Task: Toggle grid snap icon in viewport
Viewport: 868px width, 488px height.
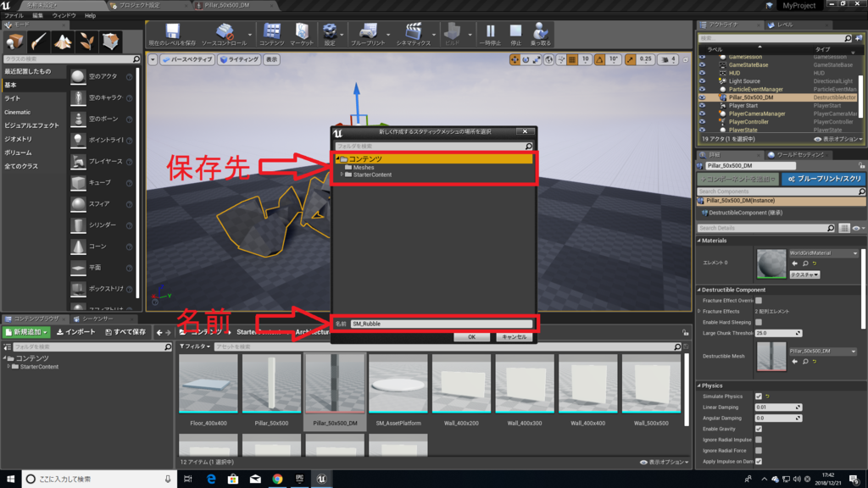Action: coord(572,60)
